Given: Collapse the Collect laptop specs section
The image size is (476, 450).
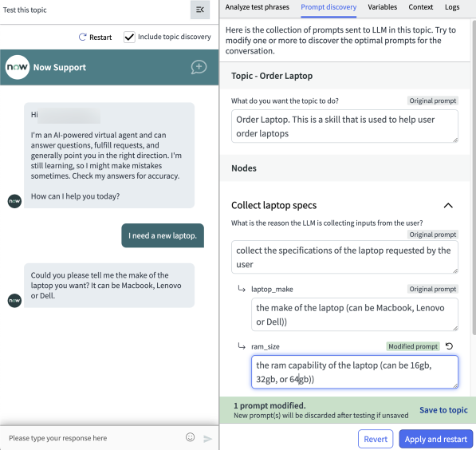Looking at the screenshot, I should 448,206.
